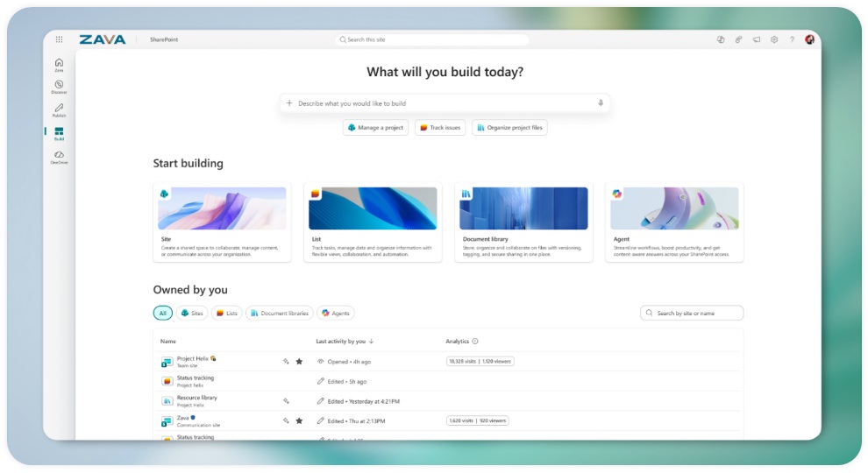868x473 pixels.
Task: Click the Name column header
Action: [x=167, y=342]
